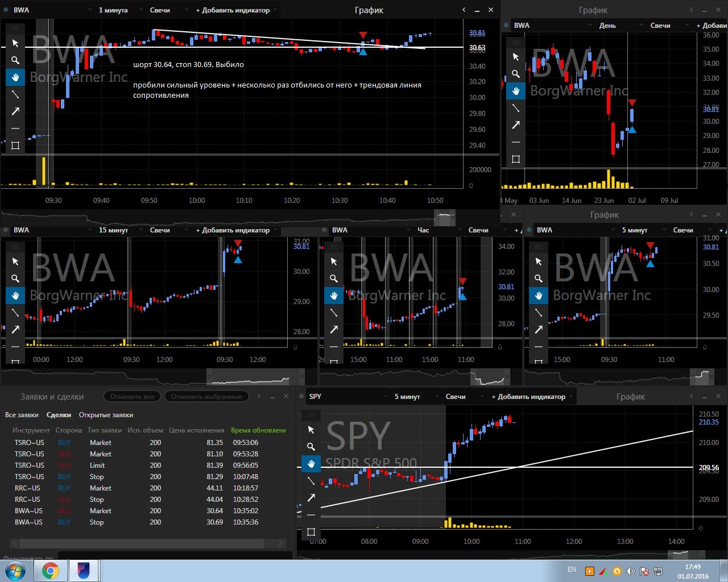Open Google Chrome from the taskbar
Screen dimensions: 728x582
tap(50, 571)
